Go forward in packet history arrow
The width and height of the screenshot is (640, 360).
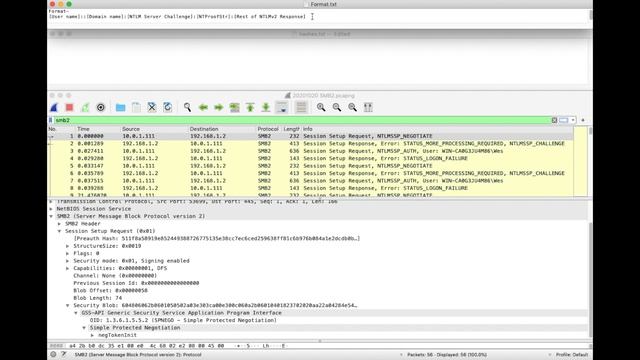click(219, 107)
